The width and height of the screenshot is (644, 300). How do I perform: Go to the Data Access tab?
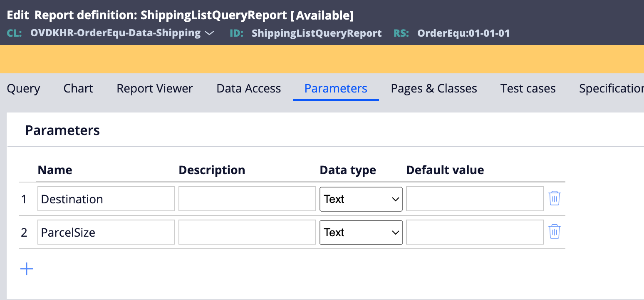pos(248,88)
